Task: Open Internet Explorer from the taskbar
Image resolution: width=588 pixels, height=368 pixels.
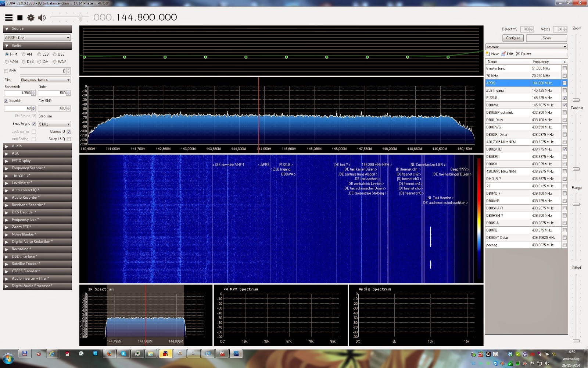Action: coord(52,354)
